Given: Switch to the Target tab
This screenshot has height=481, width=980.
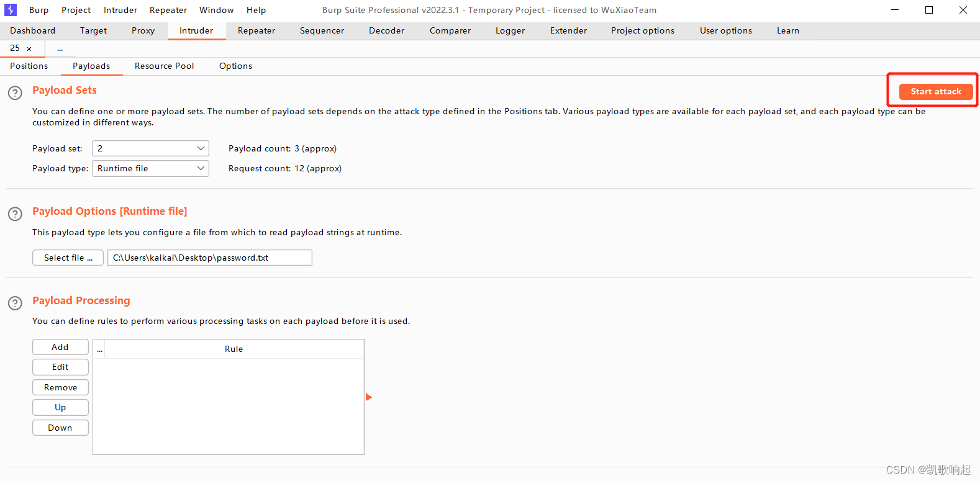Looking at the screenshot, I should point(93,30).
